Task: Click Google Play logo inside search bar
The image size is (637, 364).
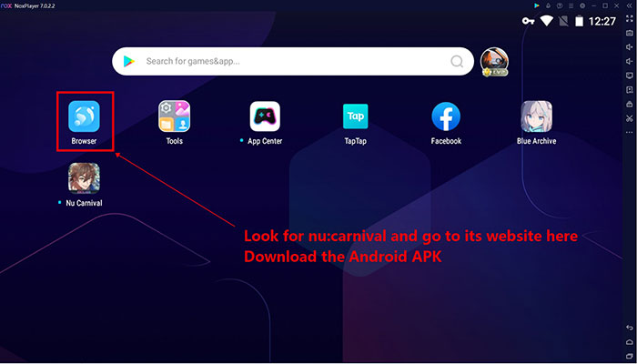Action: 129,61
